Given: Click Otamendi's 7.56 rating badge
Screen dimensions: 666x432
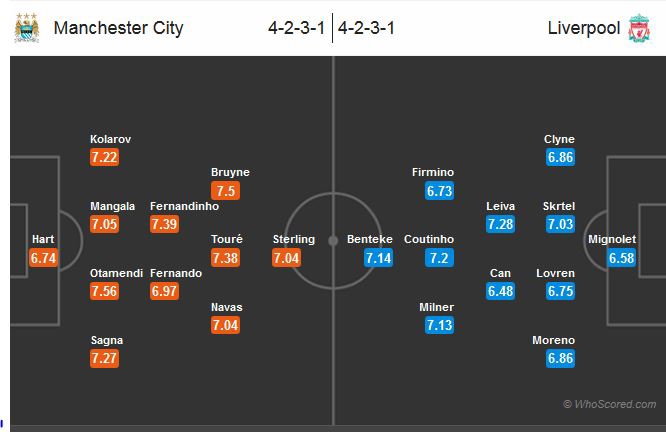Looking at the screenshot, I should 104,291.
